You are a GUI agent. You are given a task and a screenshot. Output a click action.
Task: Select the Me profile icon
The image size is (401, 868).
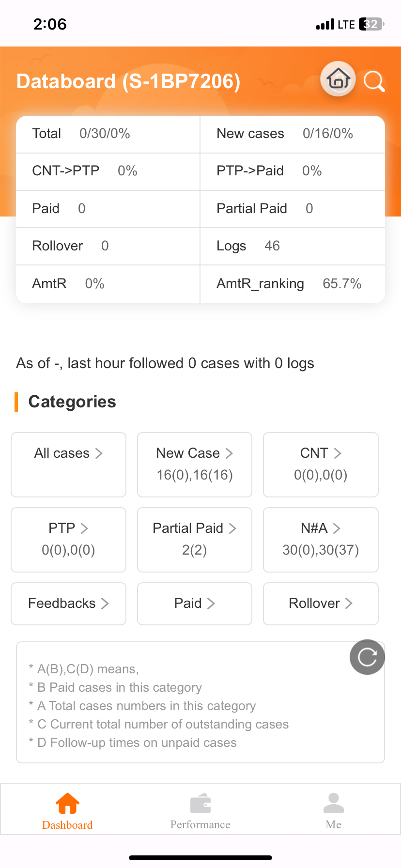pyautogui.click(x=333, y=803)
